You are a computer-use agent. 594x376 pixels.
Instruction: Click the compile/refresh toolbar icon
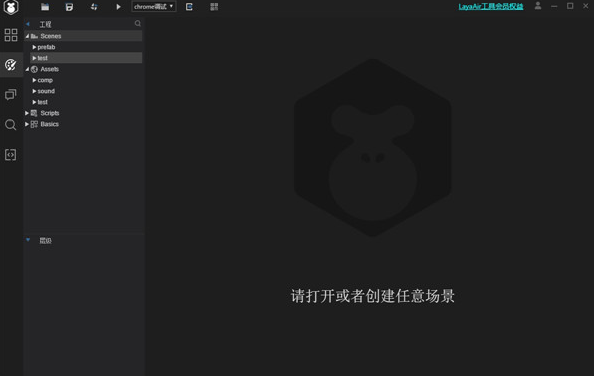click(x=94, y=7)
